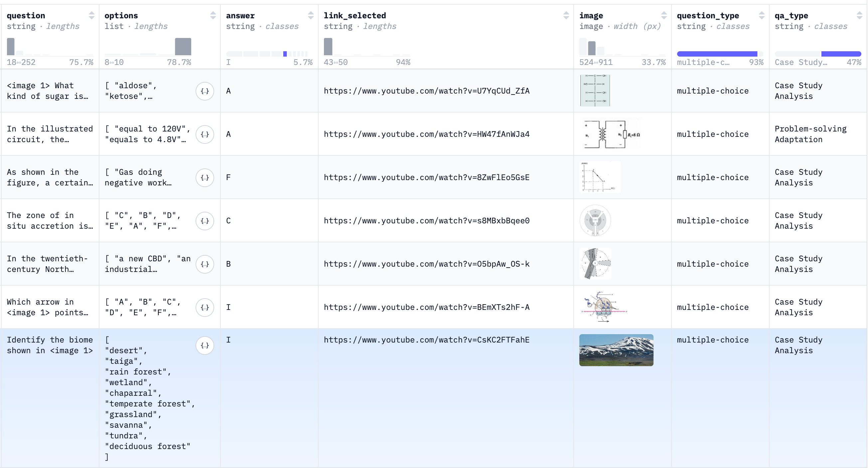The image size is (868, 468).
Task: Sort the qa_type column
Action: pos(859,15)
